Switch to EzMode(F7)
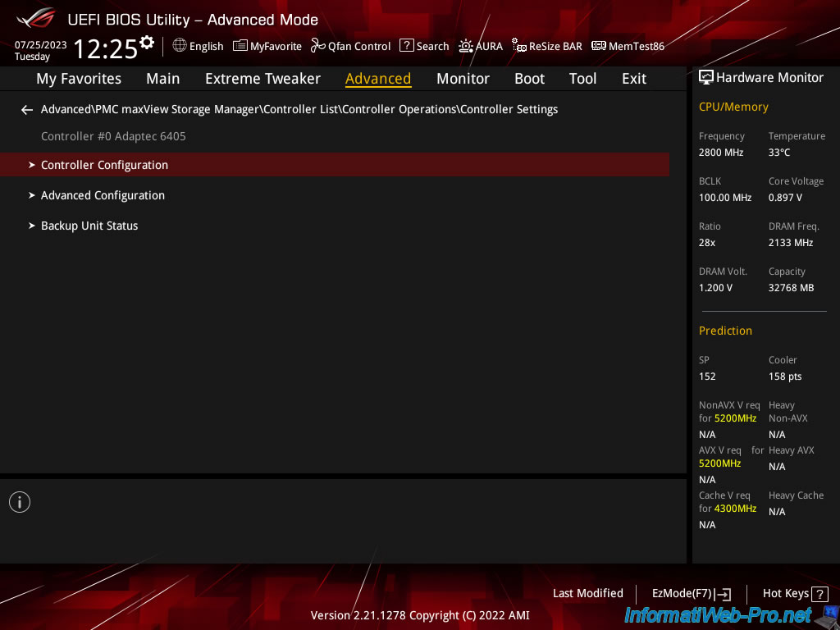Image resolution: width=840 pixels, height=630 pixels. click(x=682, y=594)
